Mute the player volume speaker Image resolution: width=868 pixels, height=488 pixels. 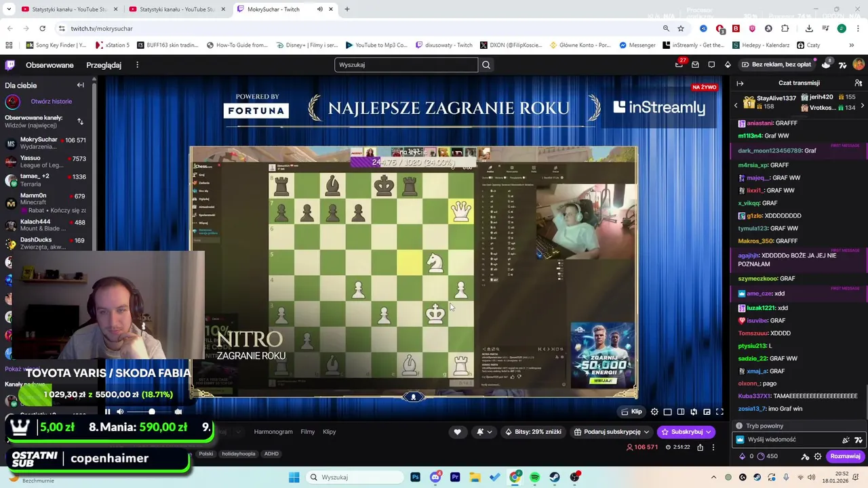click(120, 411)
